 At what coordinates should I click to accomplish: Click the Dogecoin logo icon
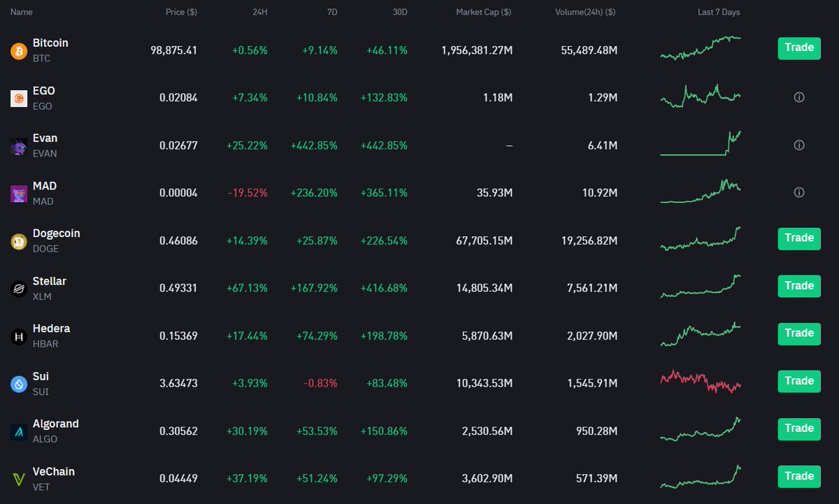(x=19, y=241)
